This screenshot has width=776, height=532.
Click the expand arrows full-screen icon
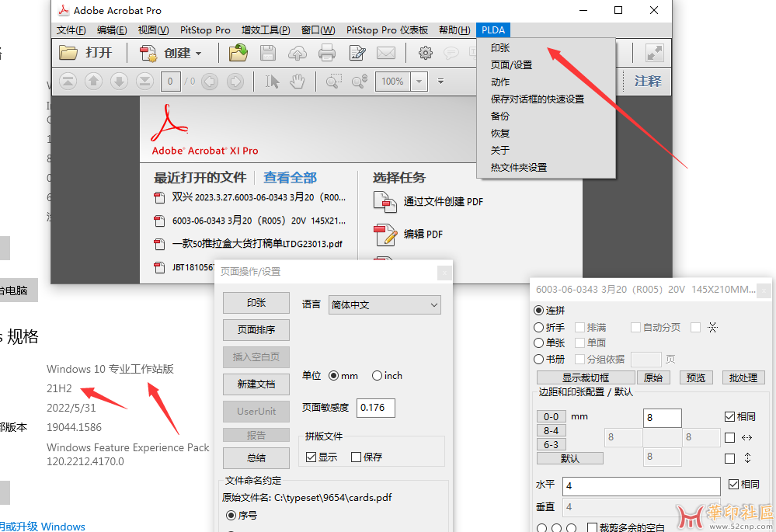click(654, 53)
